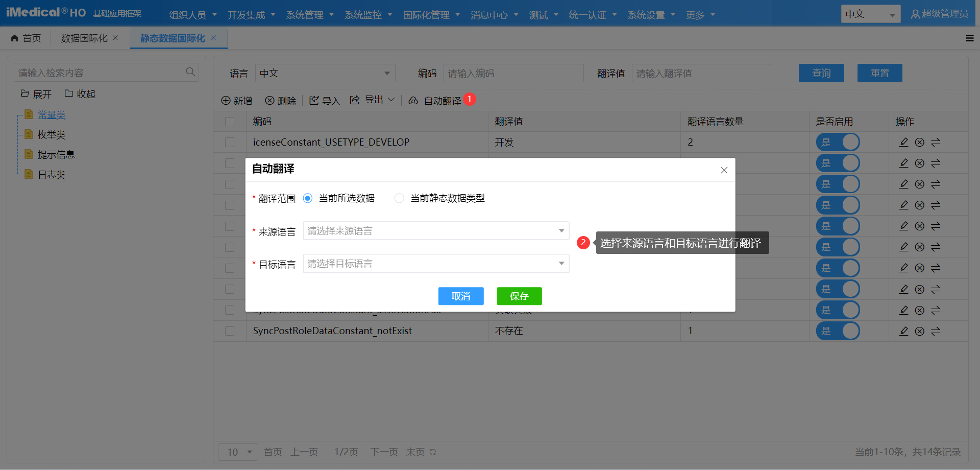Select the 当前静态数据类型 radio button
Image resolution: width=980 pixels, height=470 pixels.
pos(399,198)
